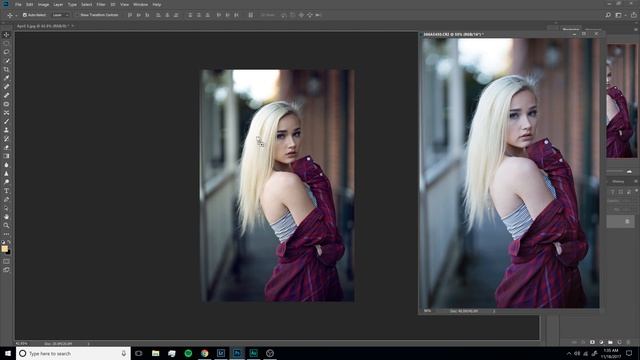Screen dimensions: 640x360
Task: Add a layer mask from panel bottom
Action: click(592, 342)
